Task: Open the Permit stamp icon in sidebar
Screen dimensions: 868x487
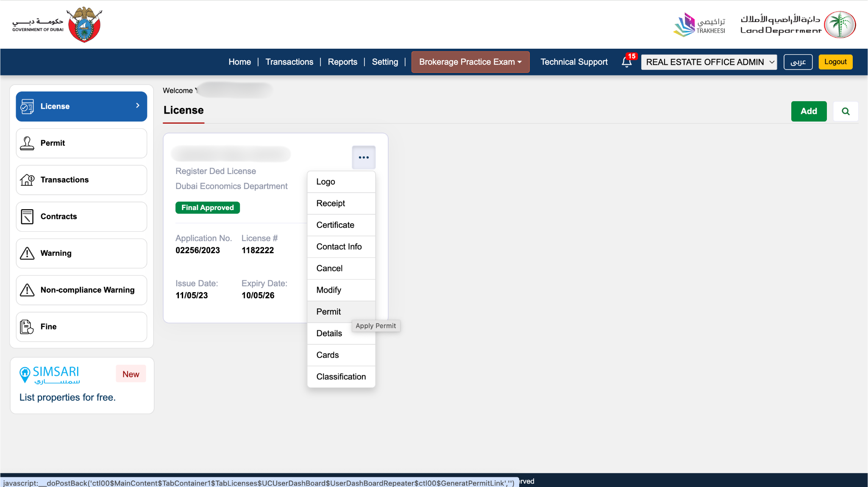Action: coord(27,143)
